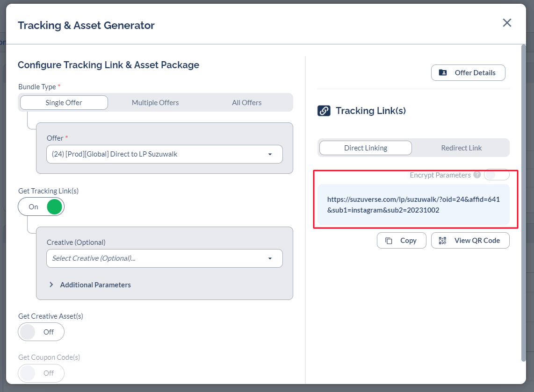Switch to the Redirect Link tab
The height and width of the screenshot is (392, 534).
(x=461, y=148)
